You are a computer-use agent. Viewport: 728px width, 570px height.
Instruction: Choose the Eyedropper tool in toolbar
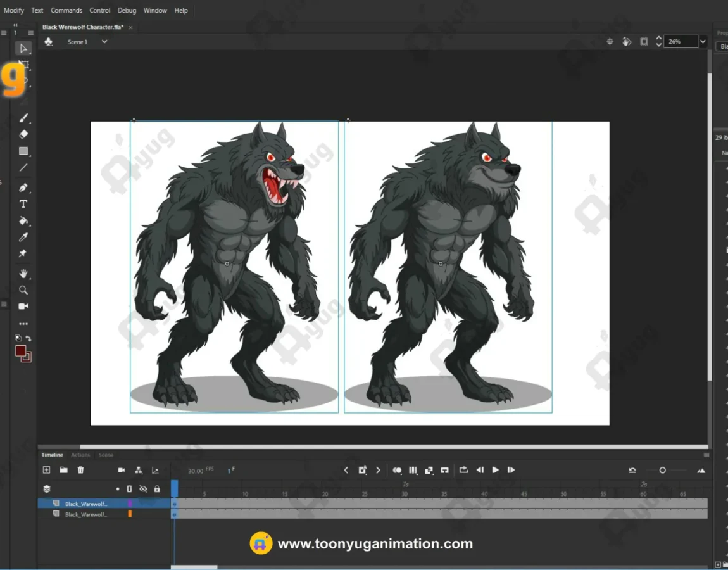pyautogui.click(x=23, y=237)
